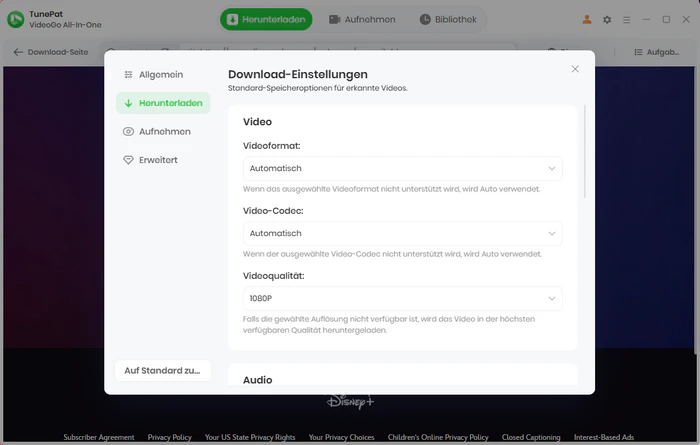The image size is (700, 445).
Task: Open the Allgemein settings section
Action: click(163, 75)
